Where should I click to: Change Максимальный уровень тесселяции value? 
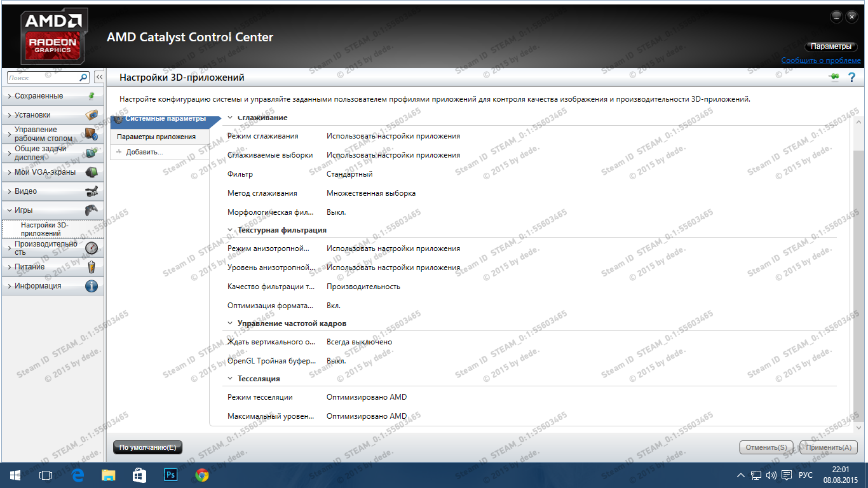[x=367, y=416]
